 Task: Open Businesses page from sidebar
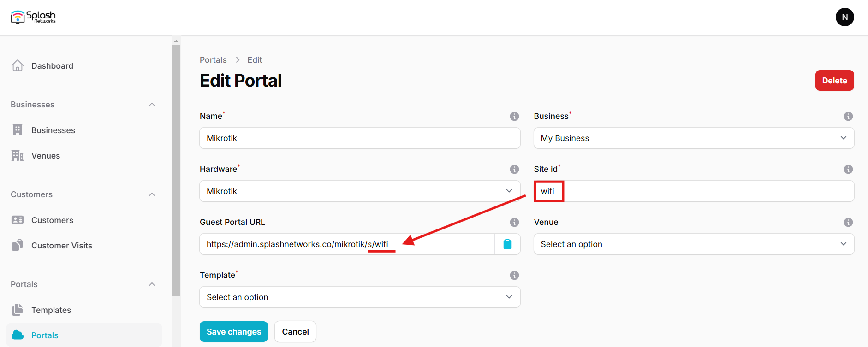84,130
